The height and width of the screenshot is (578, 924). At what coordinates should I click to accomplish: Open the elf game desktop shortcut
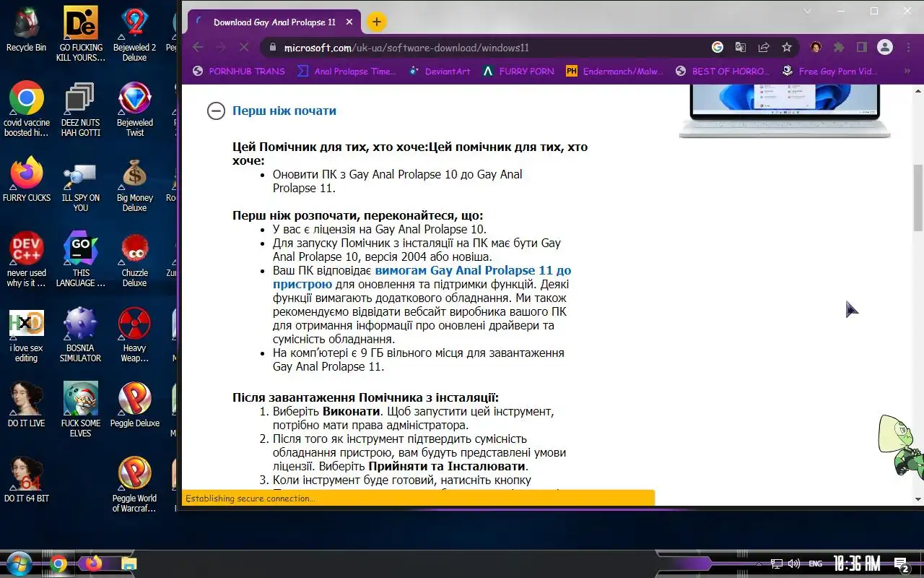click(x=81, y=410)
